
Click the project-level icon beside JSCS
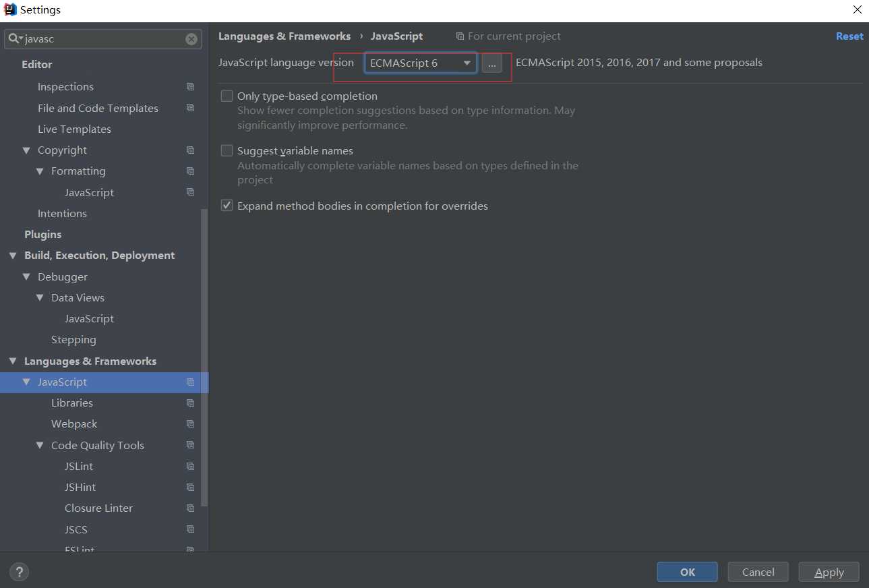[190, 529]
